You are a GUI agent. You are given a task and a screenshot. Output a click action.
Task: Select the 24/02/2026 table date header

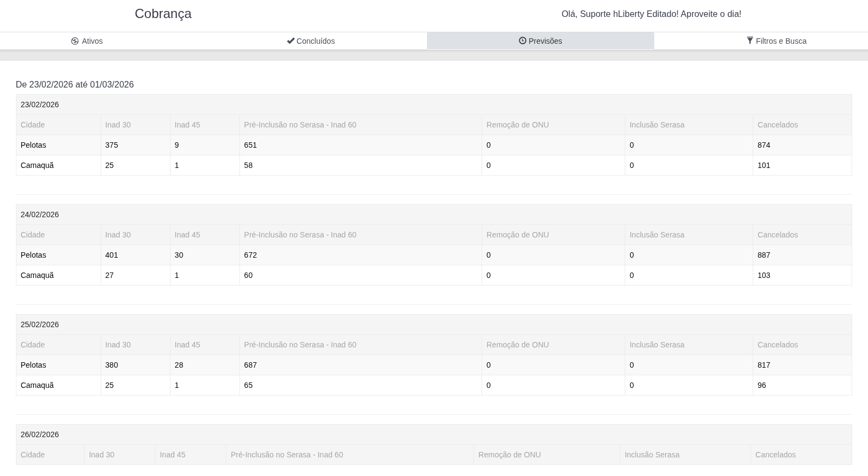tap(40, 214)
